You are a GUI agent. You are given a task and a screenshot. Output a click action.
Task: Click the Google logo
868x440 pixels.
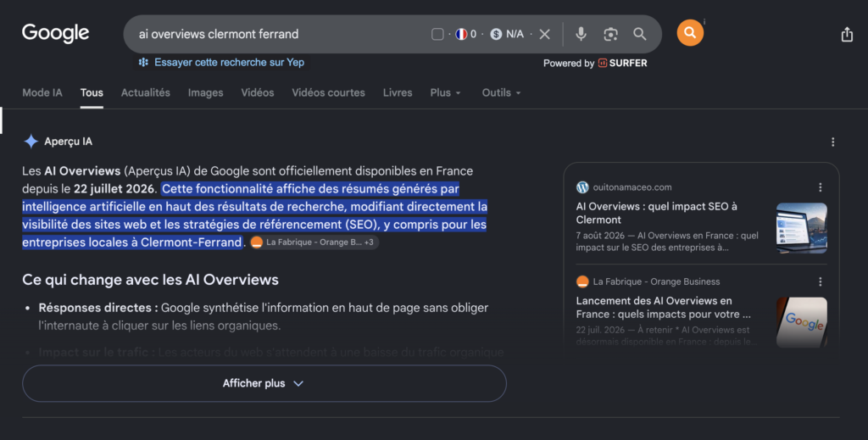tap(55, 33)
